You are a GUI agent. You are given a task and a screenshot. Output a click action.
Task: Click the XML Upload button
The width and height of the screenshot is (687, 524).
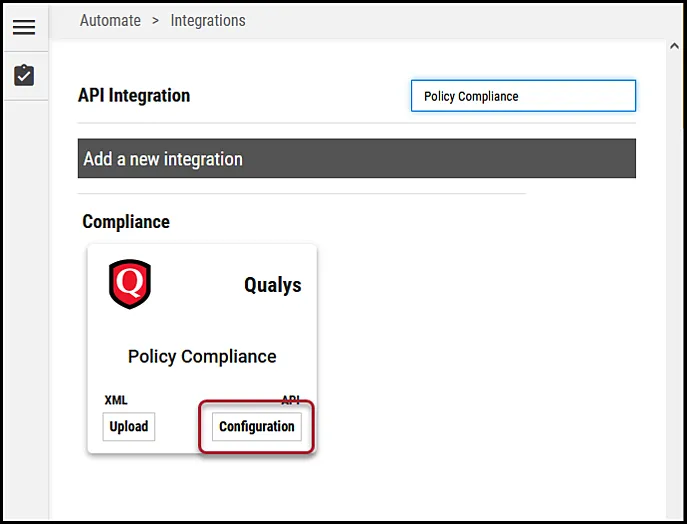coord(129,426)
